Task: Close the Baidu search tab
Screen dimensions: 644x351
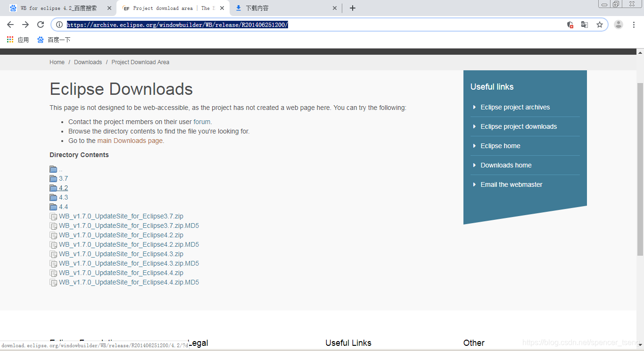Action: point(109,8)
